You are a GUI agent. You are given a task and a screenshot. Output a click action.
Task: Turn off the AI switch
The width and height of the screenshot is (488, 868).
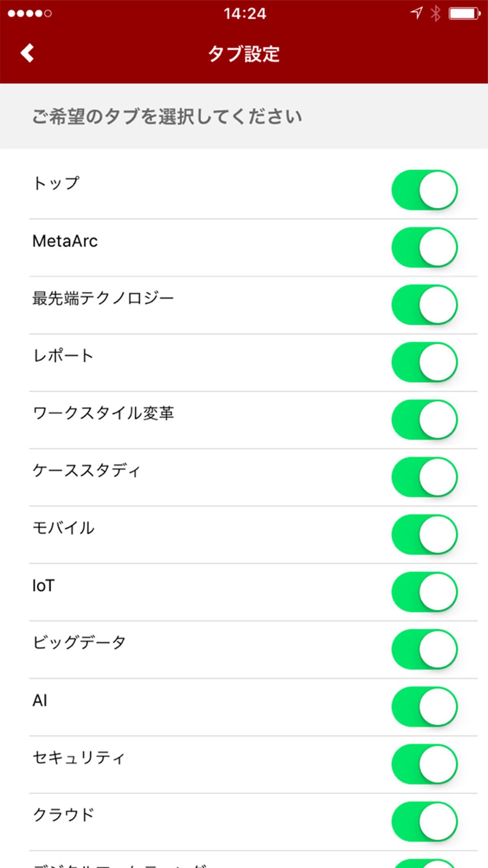pyautogui.click(x=425, y=707)
